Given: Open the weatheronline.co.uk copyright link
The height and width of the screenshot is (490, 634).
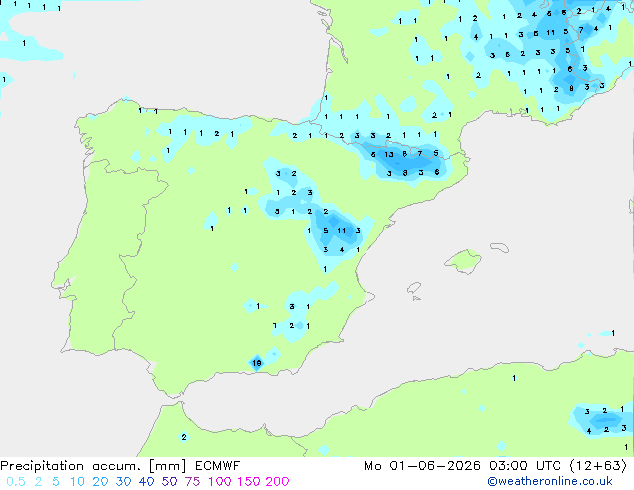Looking at the screenshot, I should coord(550,481).
